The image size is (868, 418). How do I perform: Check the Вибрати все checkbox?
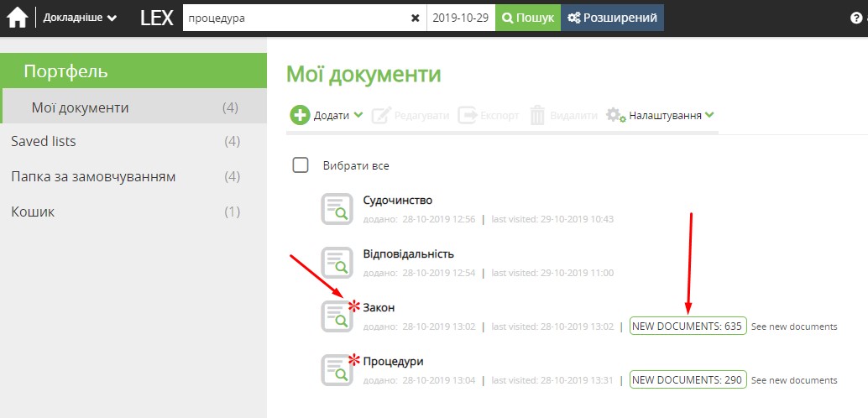[301, 165]
